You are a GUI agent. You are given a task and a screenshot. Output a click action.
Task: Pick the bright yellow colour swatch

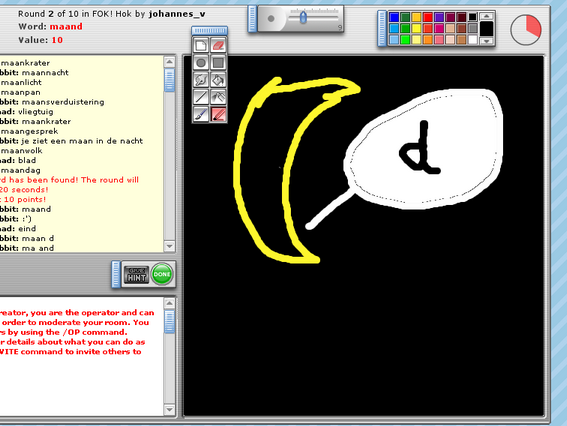click(417, 28)
